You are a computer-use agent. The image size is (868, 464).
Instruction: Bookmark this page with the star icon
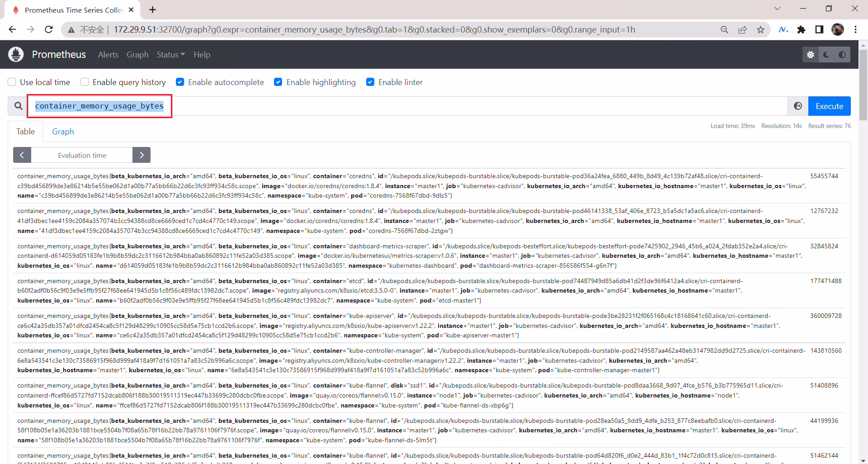(x=761, y=30)
